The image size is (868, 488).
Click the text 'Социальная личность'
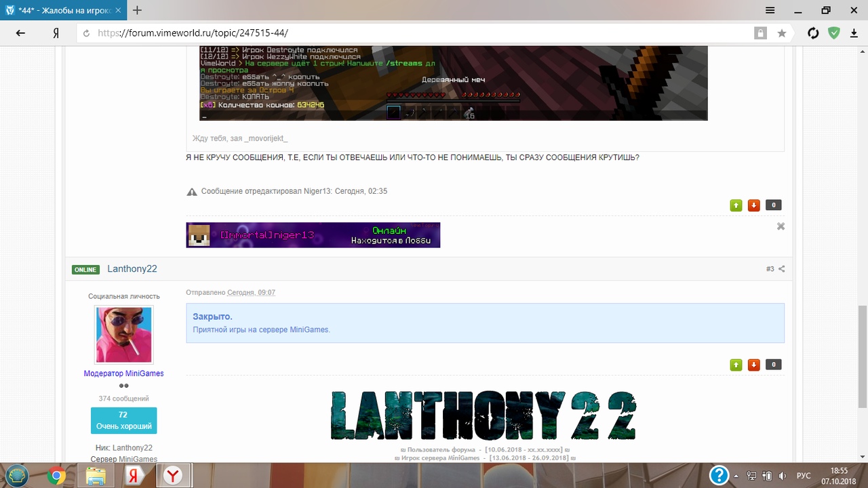click(x=123, y=296)
